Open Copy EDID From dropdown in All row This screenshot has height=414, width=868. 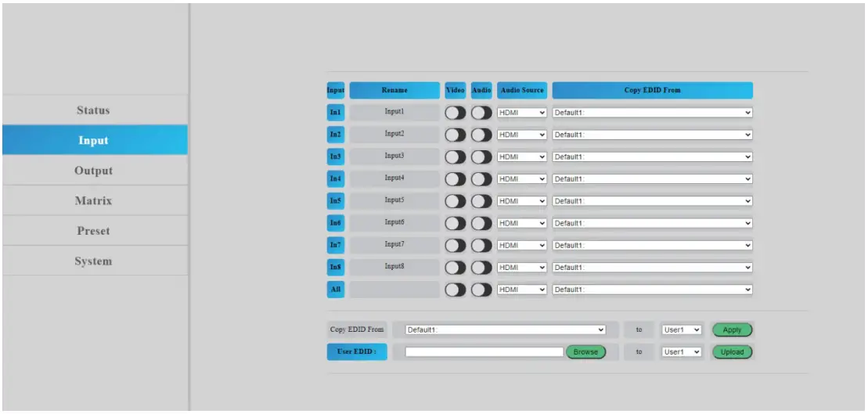(653, 290)
